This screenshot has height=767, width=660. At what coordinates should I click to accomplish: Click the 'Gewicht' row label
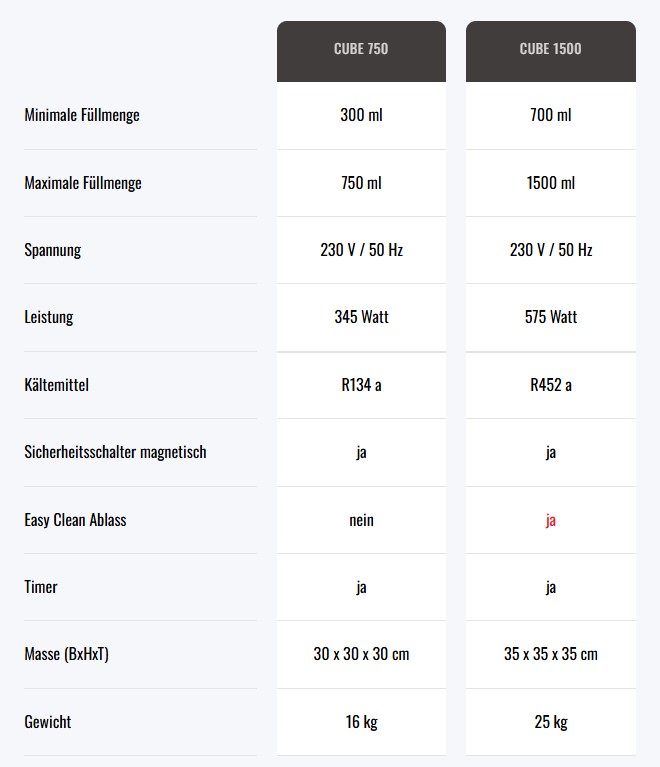coord(47,722)
